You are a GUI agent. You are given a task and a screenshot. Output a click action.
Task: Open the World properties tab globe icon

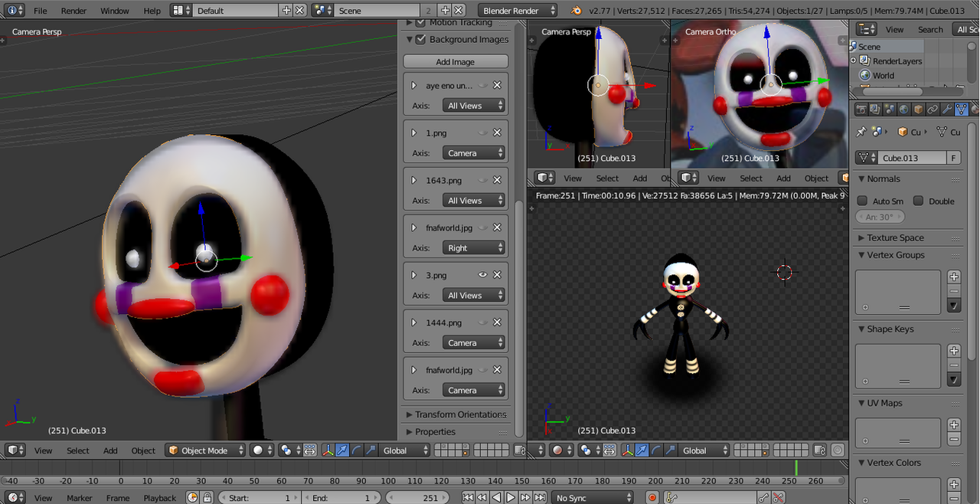[903, 110]
